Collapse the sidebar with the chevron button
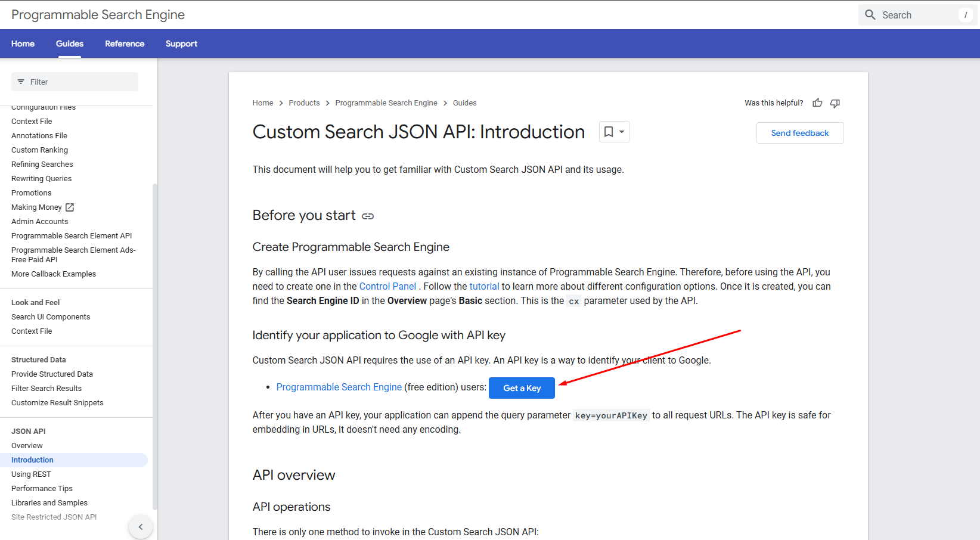This screenshot has height=540, width=980. (x=141, y=527)
